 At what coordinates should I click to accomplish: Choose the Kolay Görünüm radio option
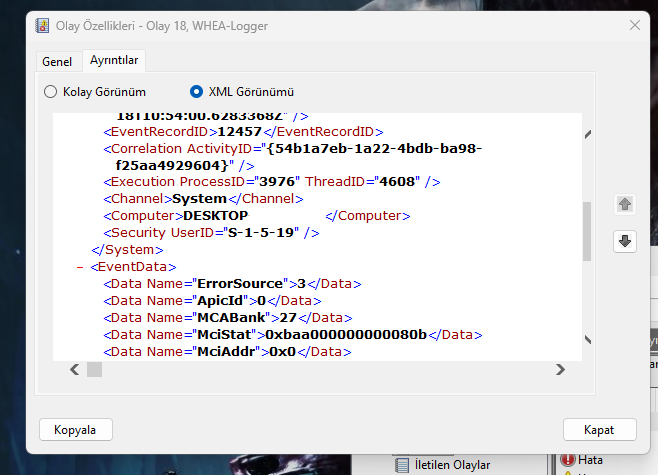coord(95,92)
